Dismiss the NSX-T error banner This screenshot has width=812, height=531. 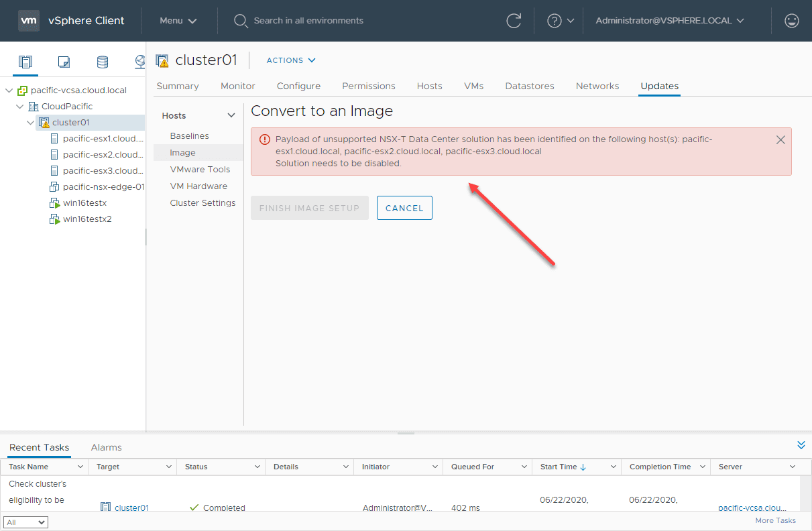pyautogui.click(x=780, y=140)
